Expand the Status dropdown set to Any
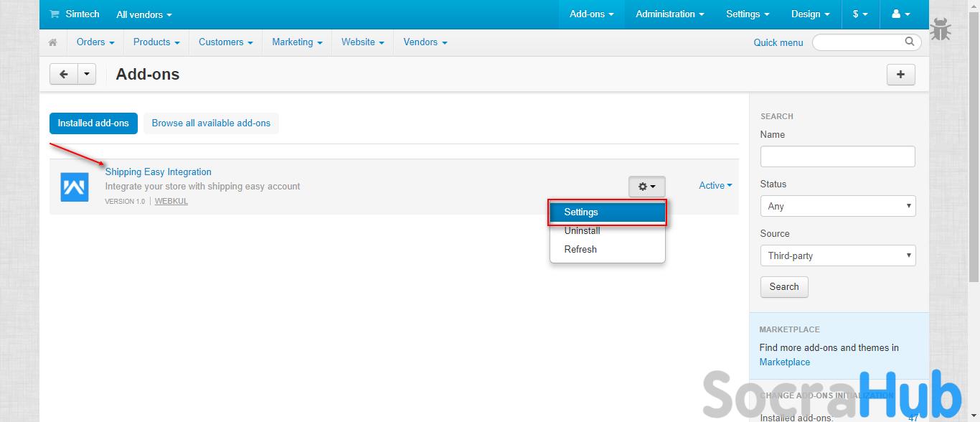The image size is (980, 422). 837,206
